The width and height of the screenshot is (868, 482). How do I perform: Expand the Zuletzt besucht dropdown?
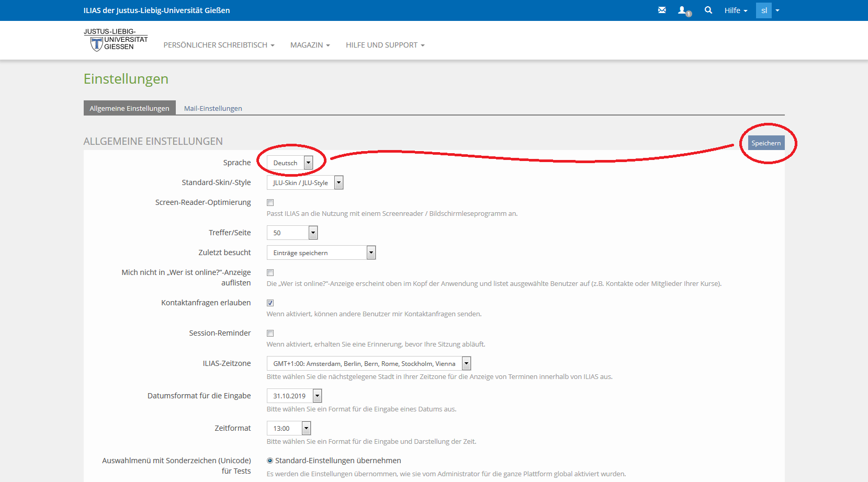[x=321, y=253]
